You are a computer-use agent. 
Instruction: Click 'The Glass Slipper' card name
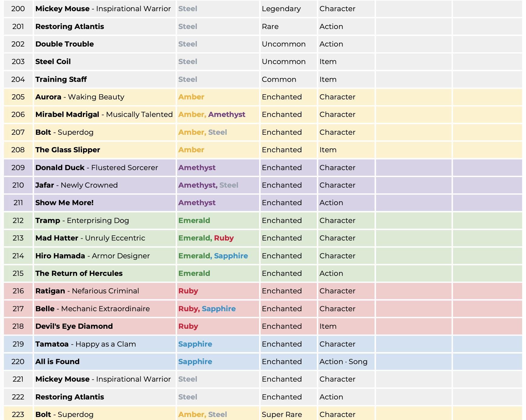68,150
